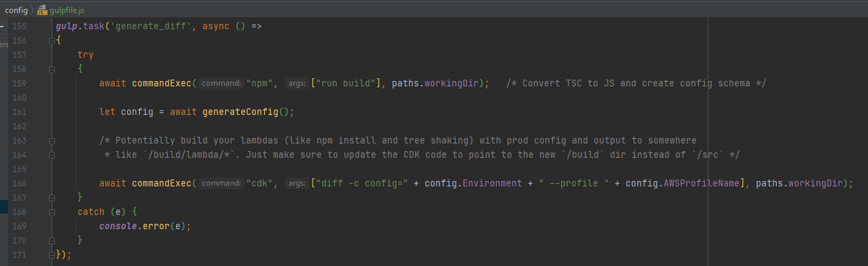Click the JS file icon in breadcrumb

tap(42, 11)
